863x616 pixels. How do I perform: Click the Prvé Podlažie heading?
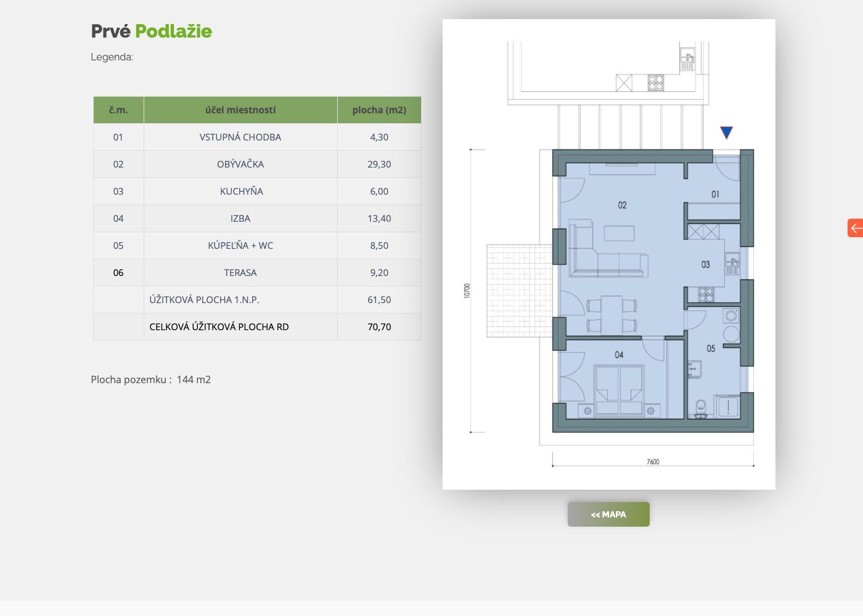152,31
